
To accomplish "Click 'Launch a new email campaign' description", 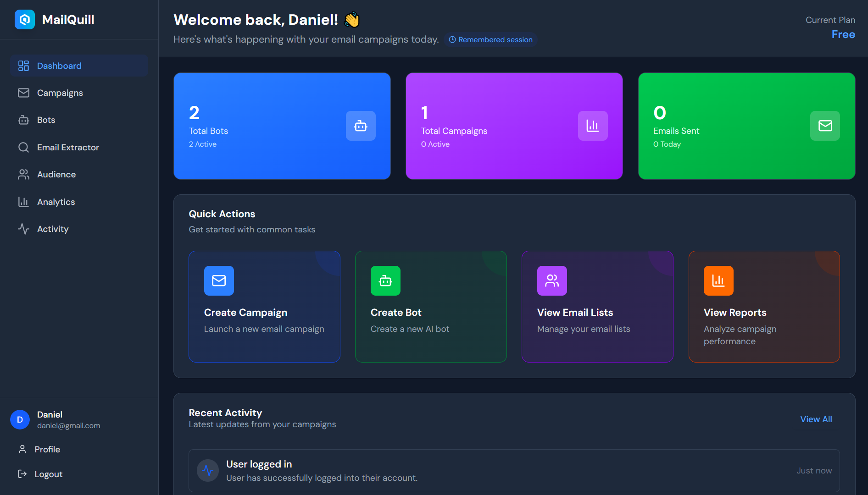I will (264, 329).
